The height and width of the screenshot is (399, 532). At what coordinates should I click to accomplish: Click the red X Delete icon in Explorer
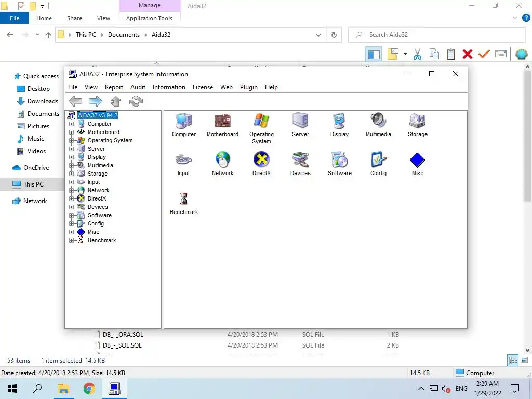pyautogui.click(x=468, y=54)
